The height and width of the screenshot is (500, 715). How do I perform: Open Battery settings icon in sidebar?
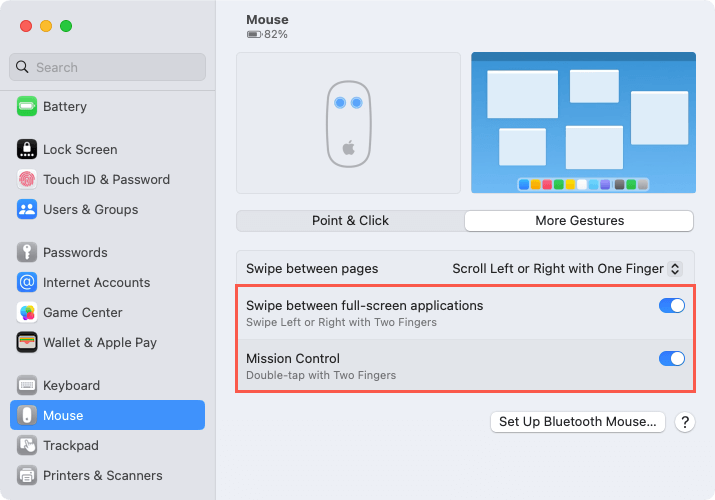(x=27, y=106)
